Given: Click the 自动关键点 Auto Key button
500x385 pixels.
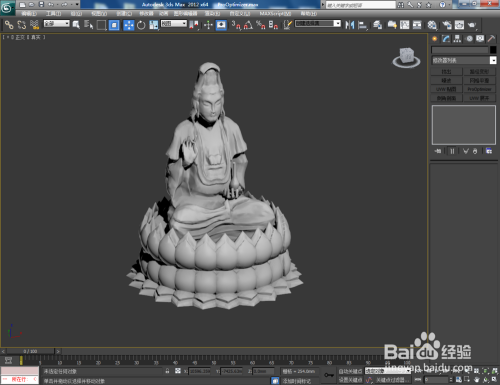Looking at the screenshot, I should coord(350,371).
